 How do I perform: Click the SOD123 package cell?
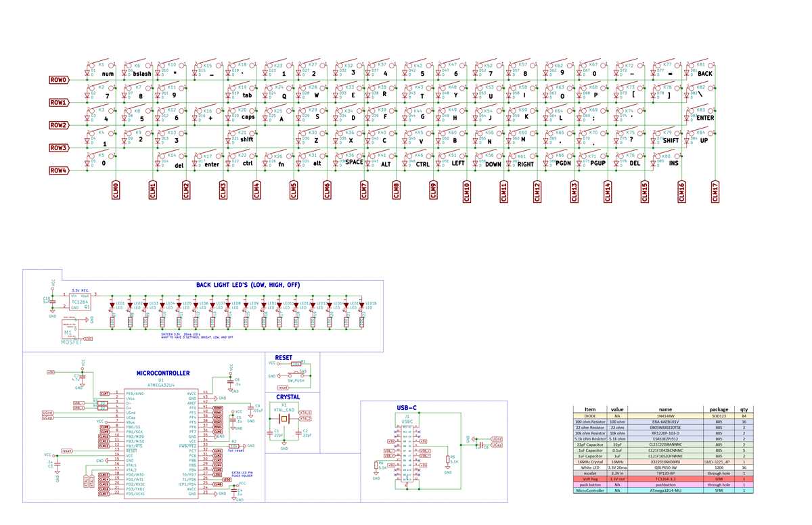pyautogui.click(x=719, y=415)
